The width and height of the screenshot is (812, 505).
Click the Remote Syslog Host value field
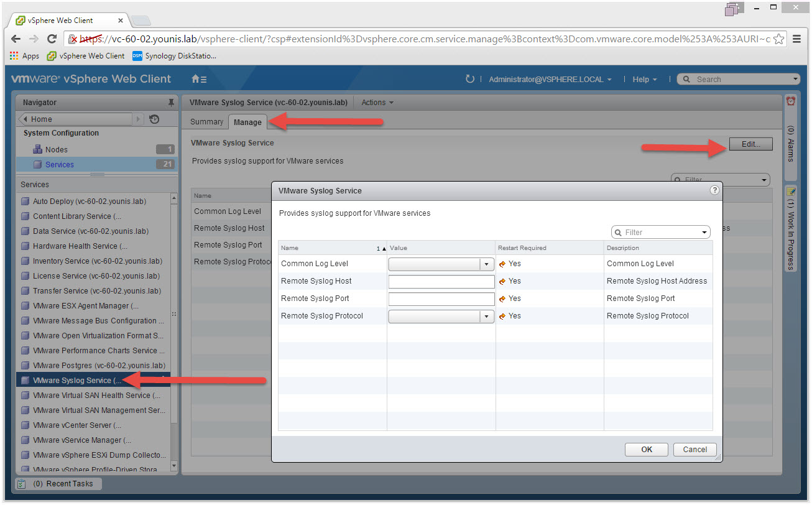[x=441, y=282]
